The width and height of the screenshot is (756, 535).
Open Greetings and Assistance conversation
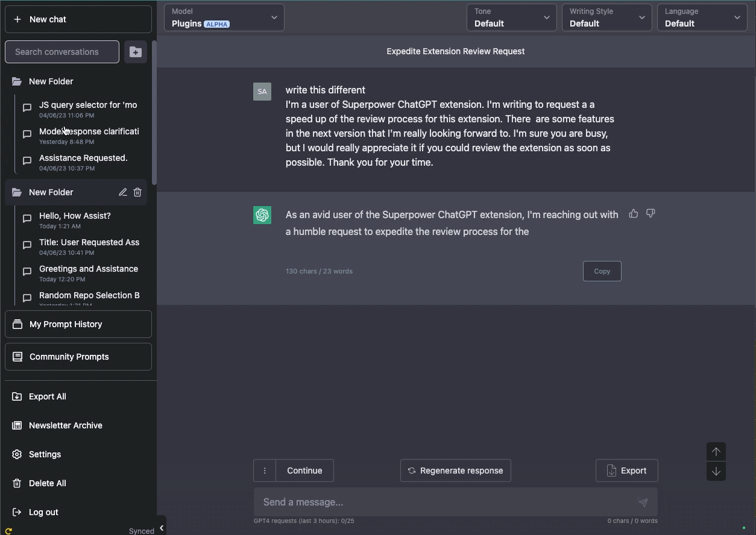[x=81, y=272]
